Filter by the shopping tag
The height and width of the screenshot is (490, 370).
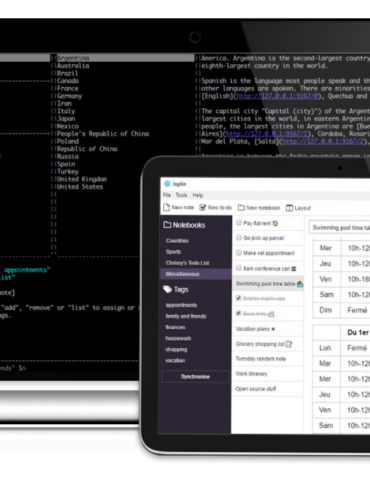176,349
